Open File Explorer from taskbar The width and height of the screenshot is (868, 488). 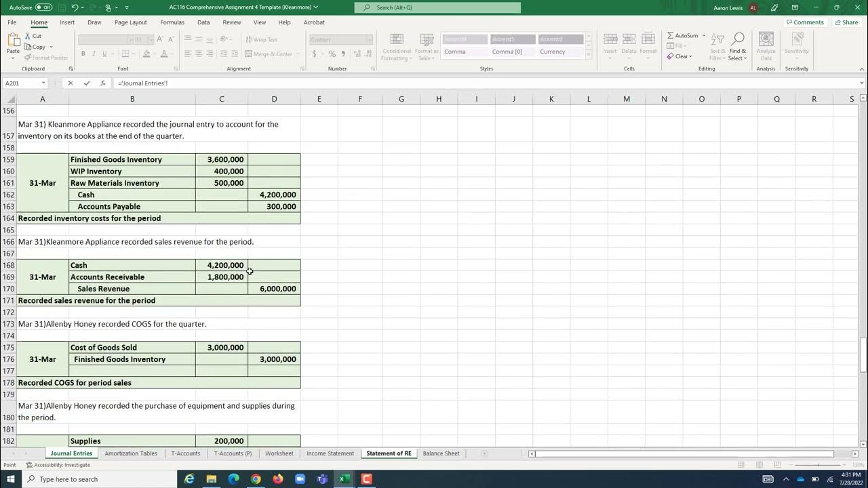(212, 479)
